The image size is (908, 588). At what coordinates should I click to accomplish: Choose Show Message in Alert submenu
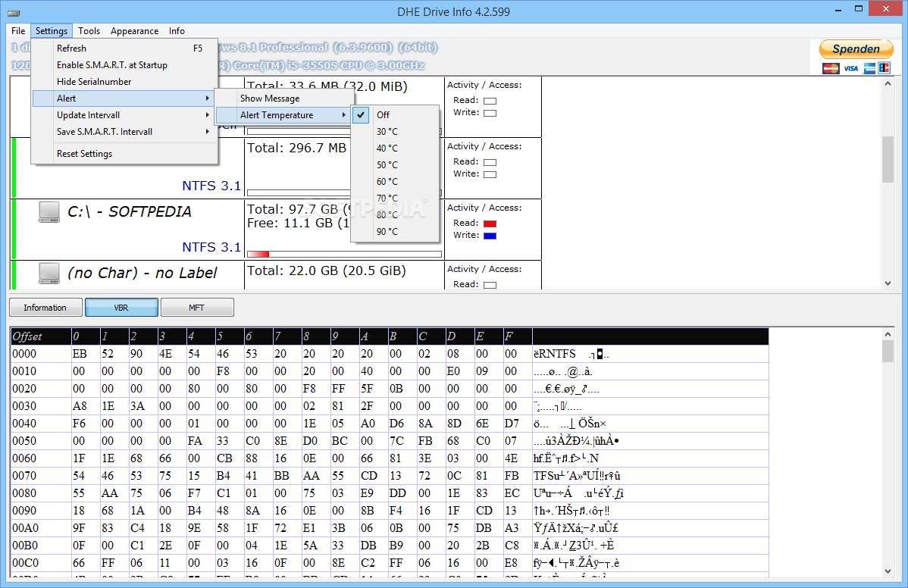point(283,99)
